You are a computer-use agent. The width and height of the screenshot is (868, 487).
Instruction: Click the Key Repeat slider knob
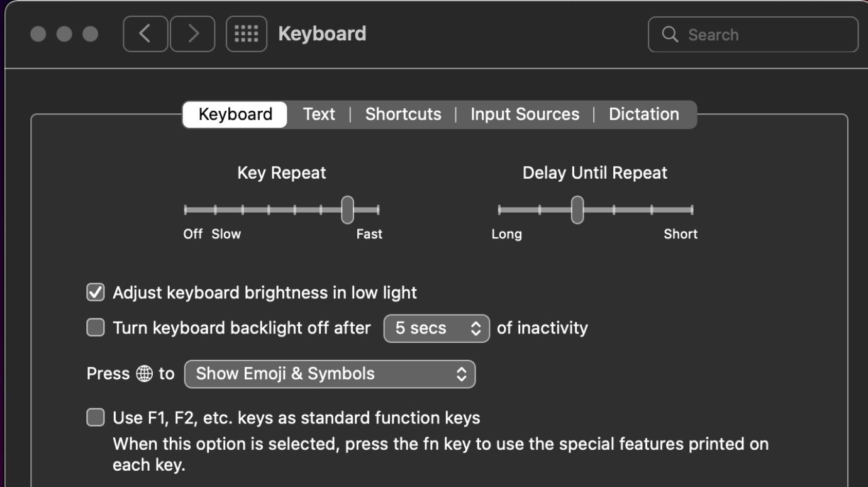[x=347, y=210]
